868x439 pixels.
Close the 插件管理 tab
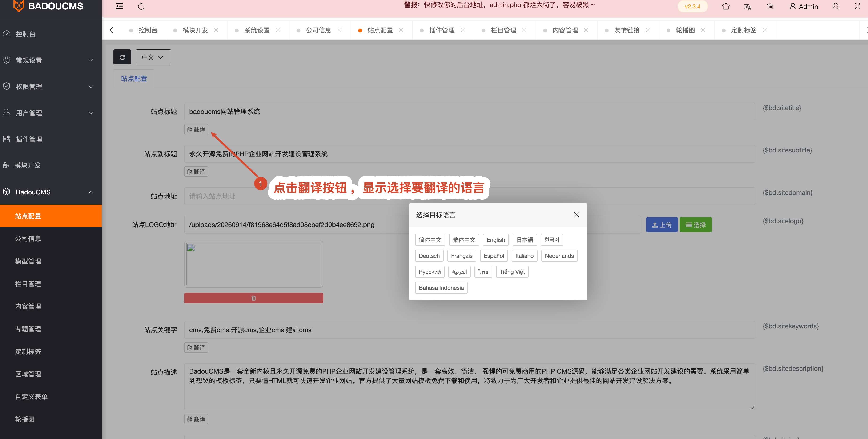coord(463,30)
